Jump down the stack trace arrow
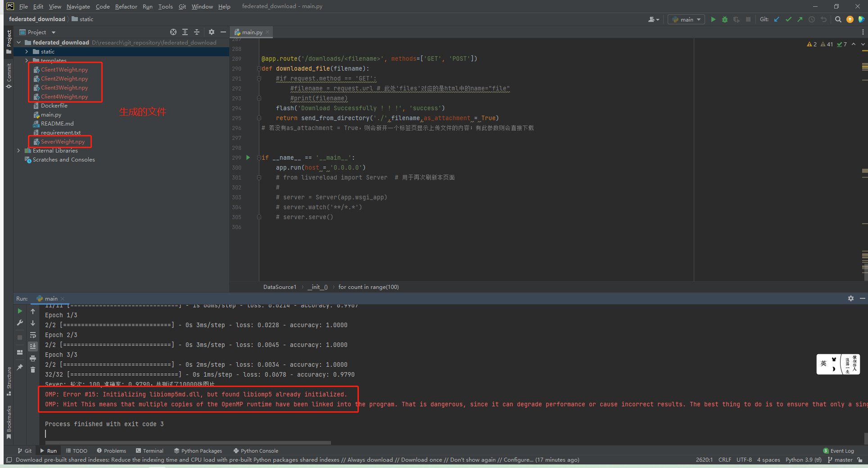This screenshot has height=468, width=868. [x=33, y=323]
